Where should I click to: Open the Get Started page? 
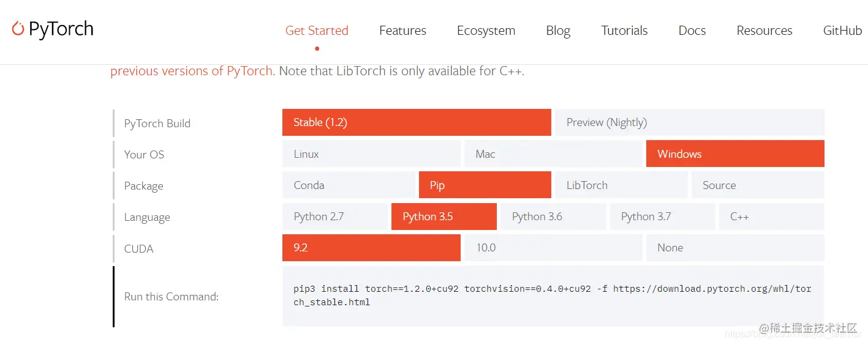tap(317, 31)
